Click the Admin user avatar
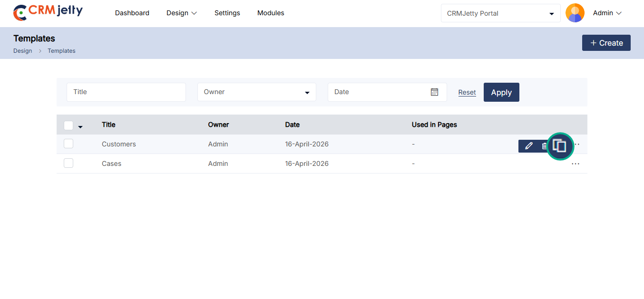644x299 pixels. [x=575, y=13]
